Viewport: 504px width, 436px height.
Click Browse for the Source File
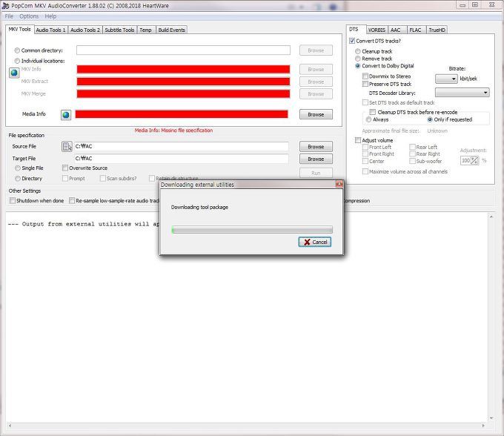316,147
